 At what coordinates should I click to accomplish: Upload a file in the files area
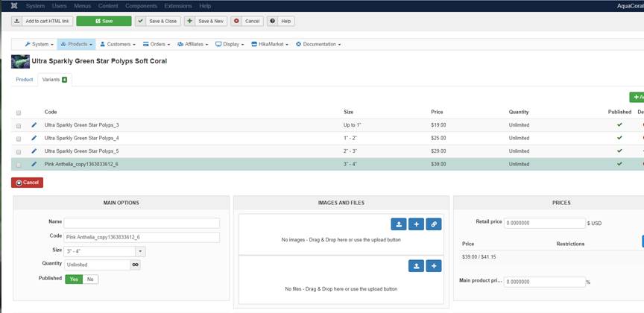point(416,266)
